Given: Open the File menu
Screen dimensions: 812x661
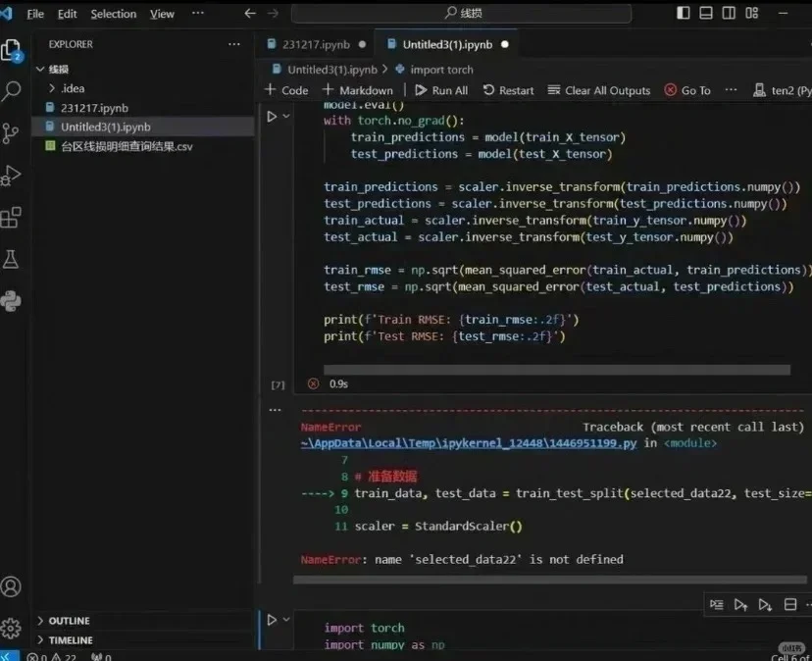Looking at the screenshot, I should pos(35,14).
